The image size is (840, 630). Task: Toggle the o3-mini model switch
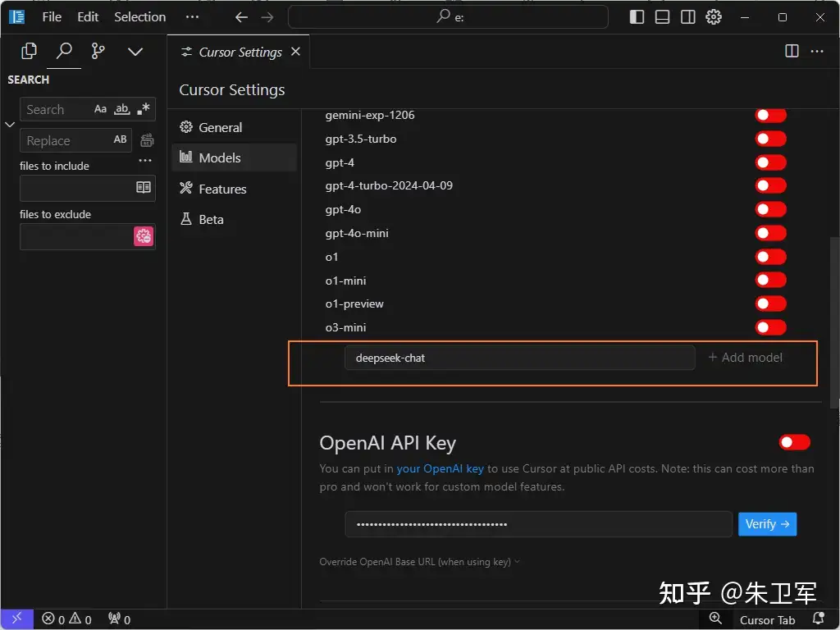point(771,326)
